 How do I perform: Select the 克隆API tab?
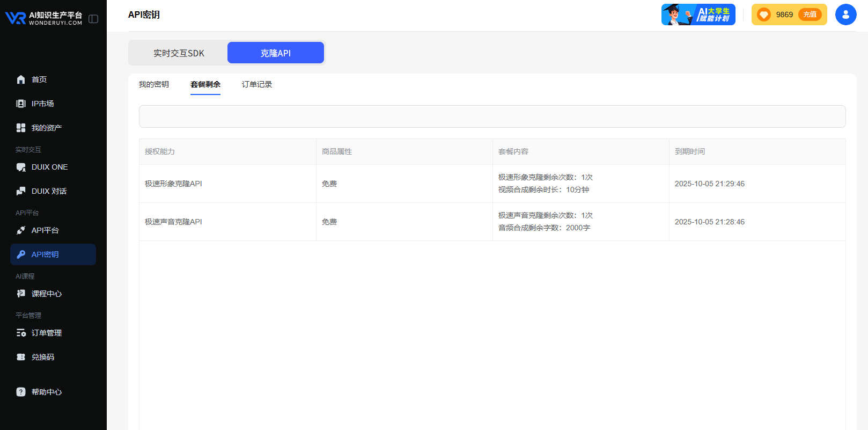tap(275, 53)
